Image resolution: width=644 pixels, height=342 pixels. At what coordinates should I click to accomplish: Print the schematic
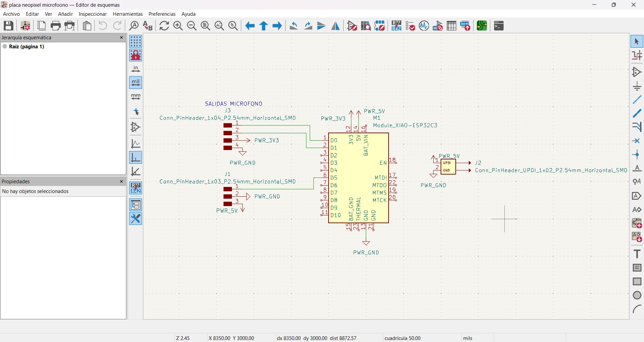click(x=56, y=26)
